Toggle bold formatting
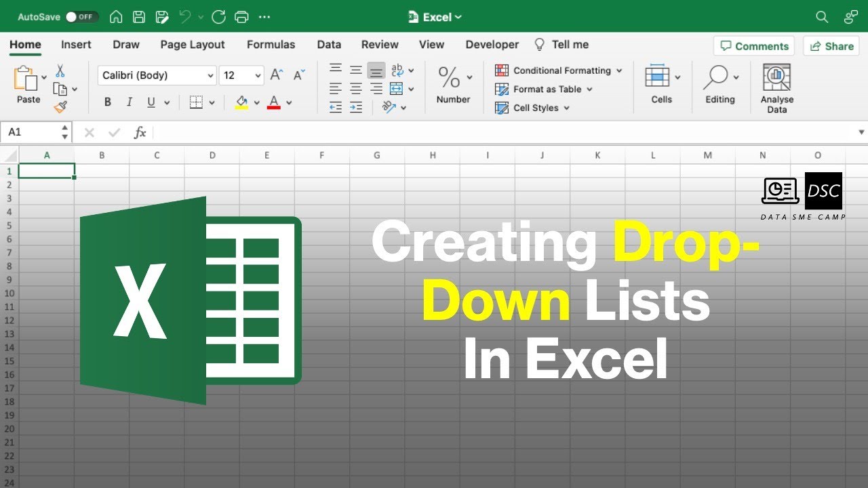 (x=107, y=102)
